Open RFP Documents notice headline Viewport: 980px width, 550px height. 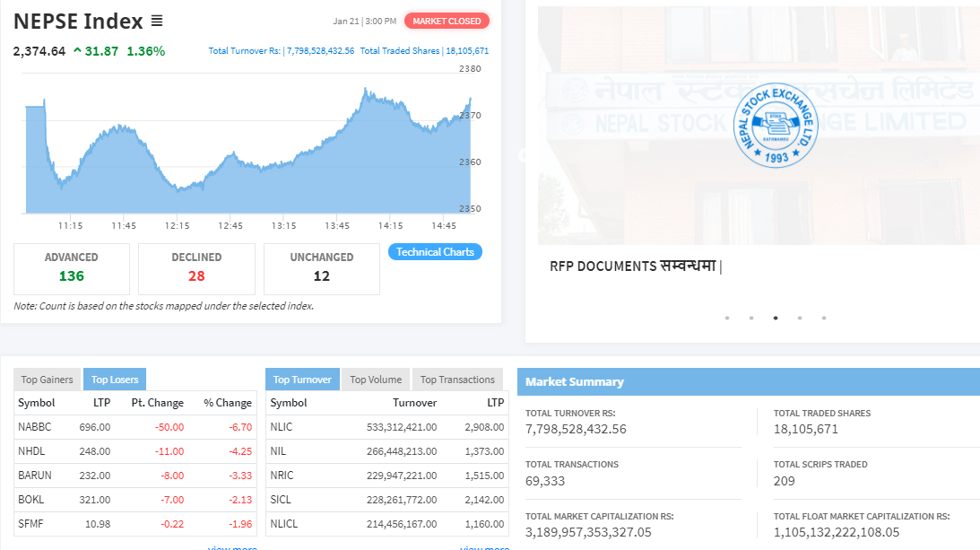pos(636,266)
